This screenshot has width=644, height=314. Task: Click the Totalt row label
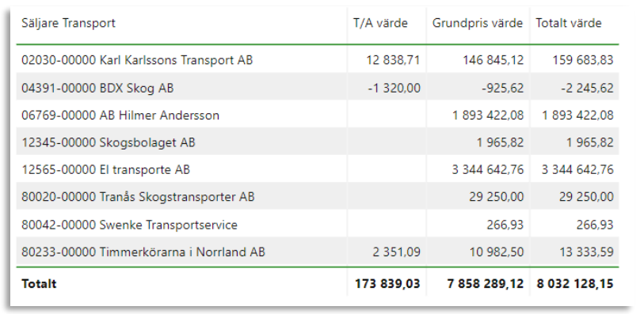(39, 284)
